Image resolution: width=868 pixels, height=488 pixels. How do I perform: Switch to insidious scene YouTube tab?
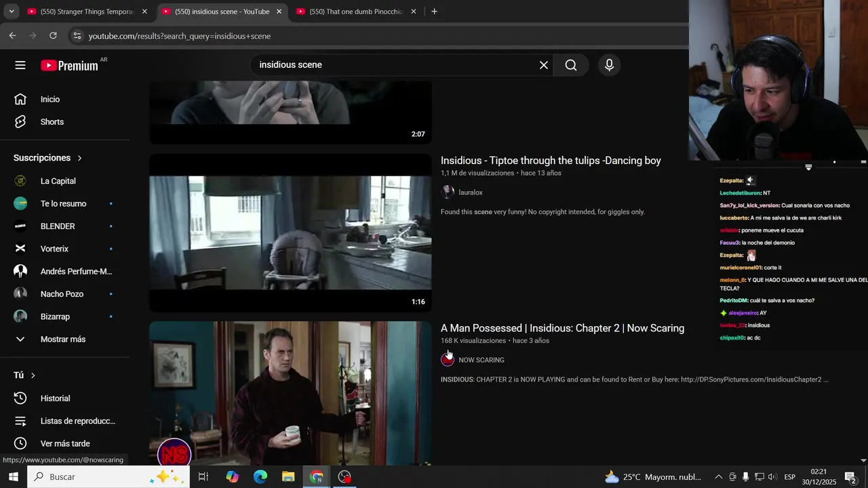click(222, 12)
